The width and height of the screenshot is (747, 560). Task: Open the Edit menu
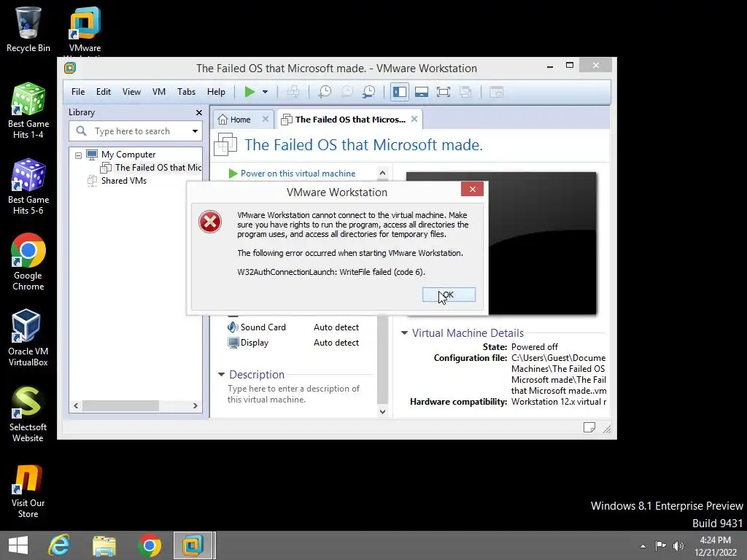104,92
